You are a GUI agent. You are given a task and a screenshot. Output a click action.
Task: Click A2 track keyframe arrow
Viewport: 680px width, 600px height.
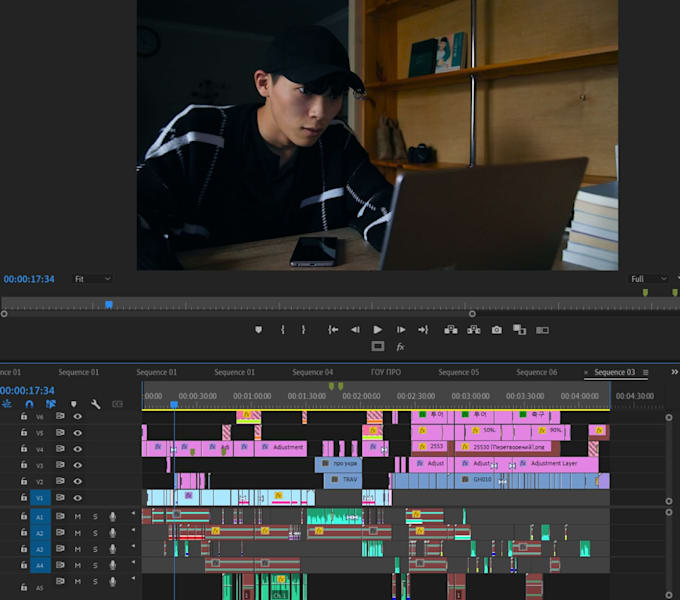click(x=133, y=530)
